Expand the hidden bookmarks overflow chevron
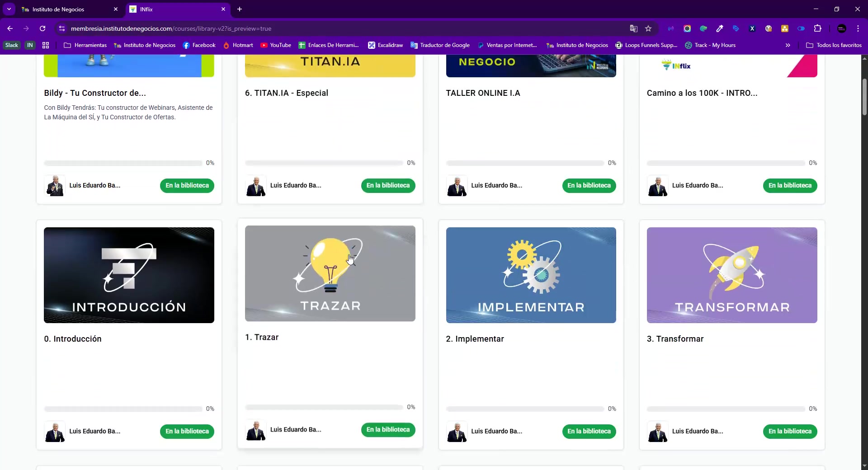This screenshot has height=470, width=868. pos(788,45)
